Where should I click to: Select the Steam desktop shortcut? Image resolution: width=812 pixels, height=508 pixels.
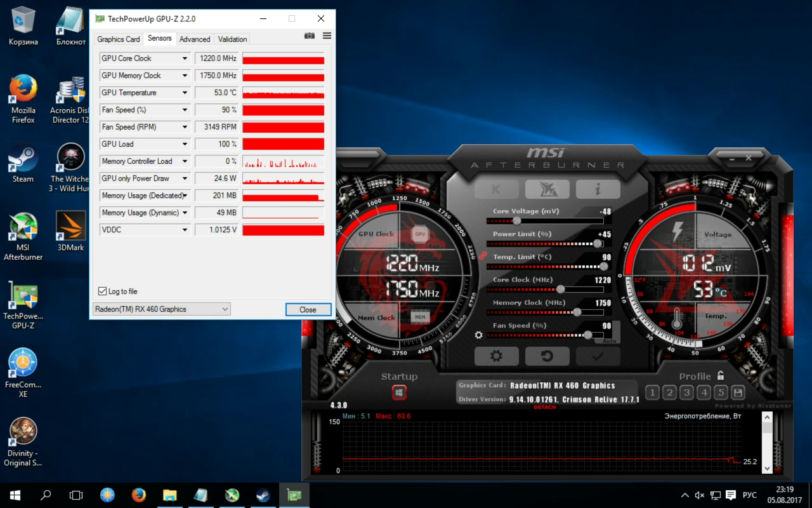tap(23, 164)
